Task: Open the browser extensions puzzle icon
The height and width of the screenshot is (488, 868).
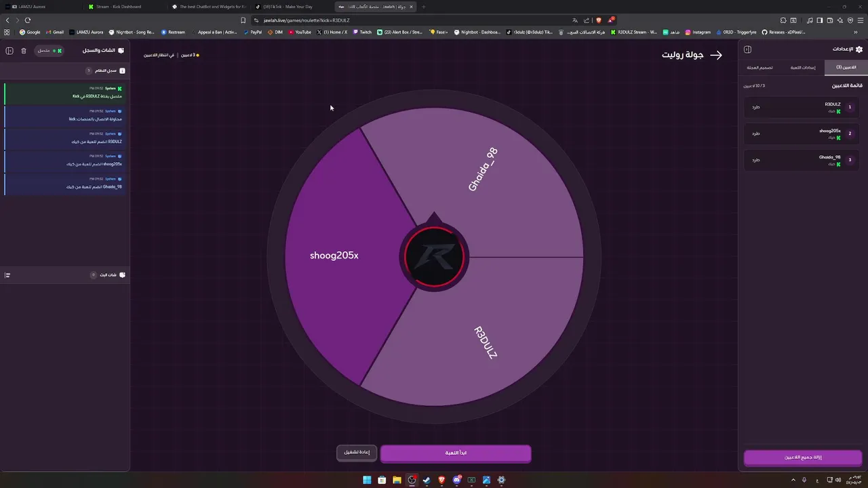Action: tap(783, 20)
